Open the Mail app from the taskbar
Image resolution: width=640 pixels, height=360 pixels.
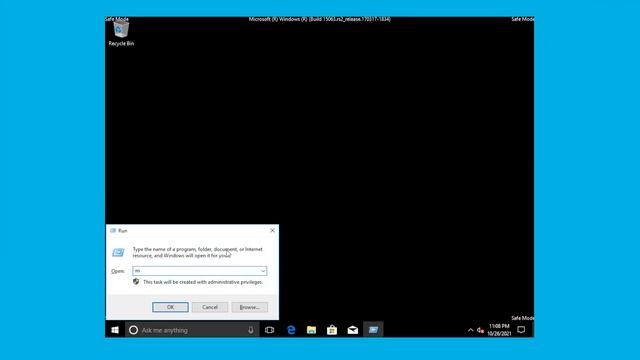(353, 330)
